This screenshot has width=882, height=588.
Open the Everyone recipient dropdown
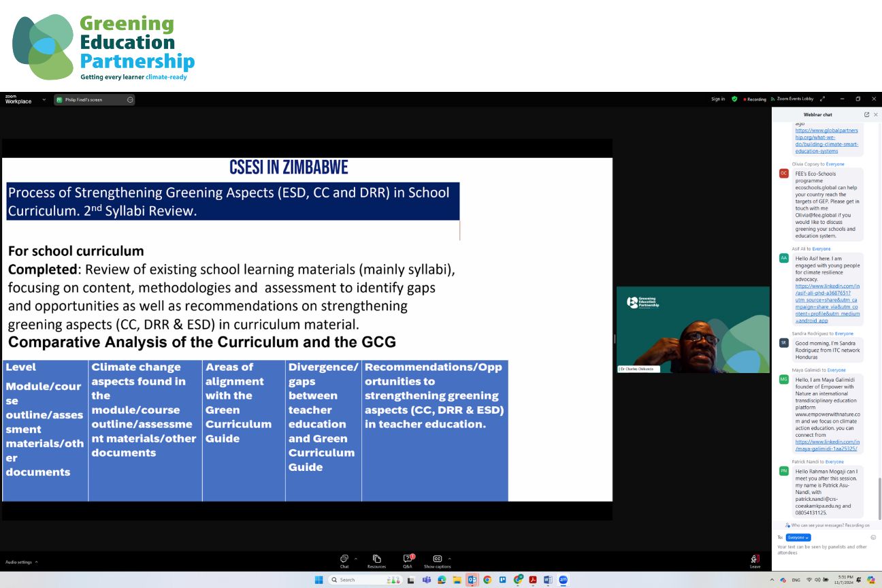tap(798, 537)
